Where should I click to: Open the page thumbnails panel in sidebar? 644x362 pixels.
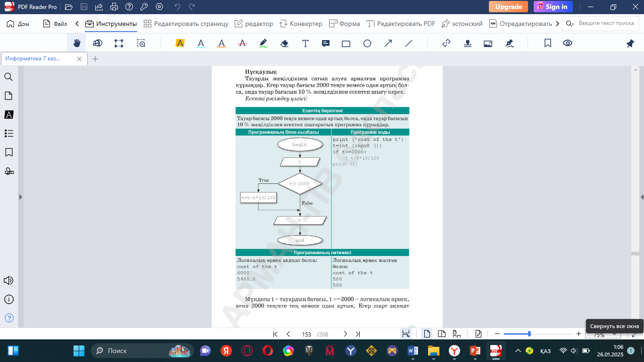pos(8,96)
